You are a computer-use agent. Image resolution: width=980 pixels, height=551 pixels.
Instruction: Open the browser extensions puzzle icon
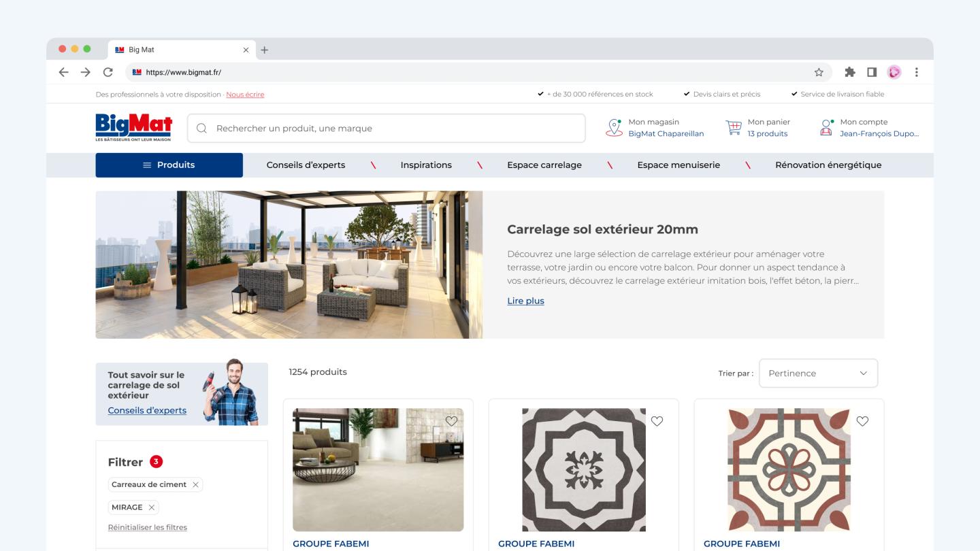pyautogui.click(x=850, y=72)
